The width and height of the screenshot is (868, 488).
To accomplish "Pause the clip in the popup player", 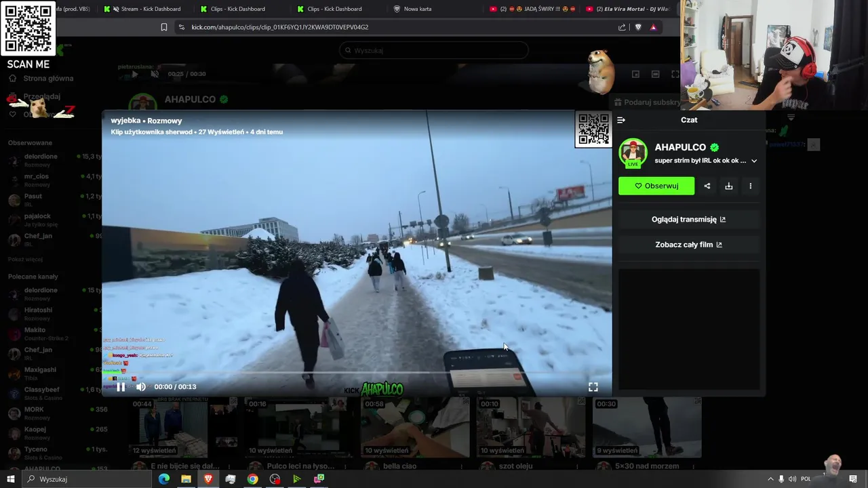I will (121, 387).
